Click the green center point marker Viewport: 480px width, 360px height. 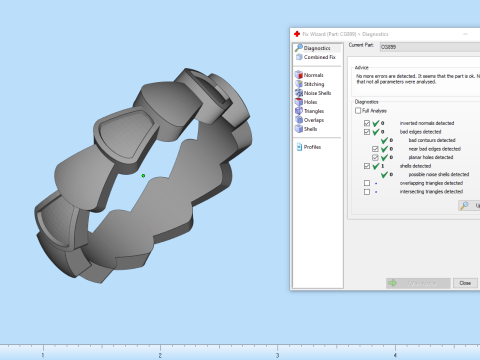click(143, 176)
